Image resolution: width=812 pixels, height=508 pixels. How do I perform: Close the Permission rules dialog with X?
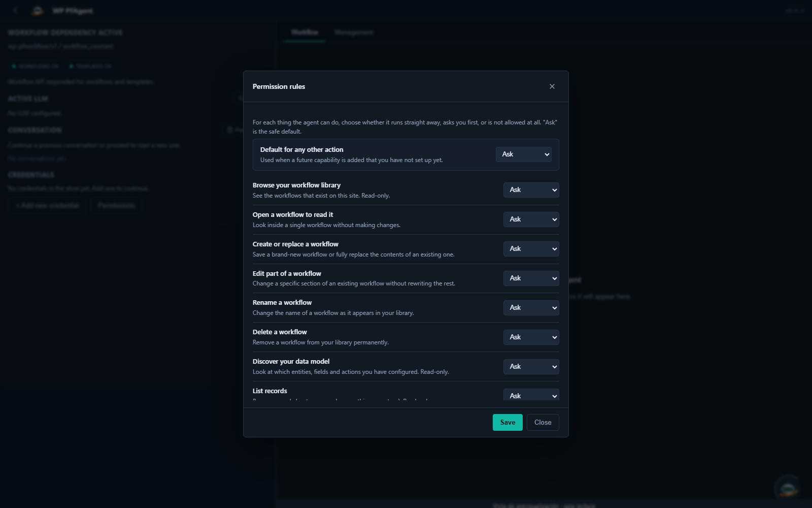pyautogui.click(x=552, y=86)
